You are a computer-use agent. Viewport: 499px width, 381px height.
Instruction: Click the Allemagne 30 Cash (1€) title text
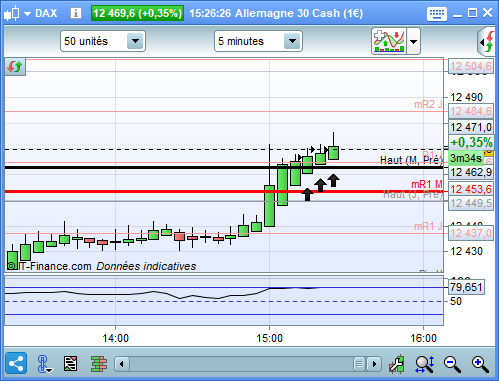point(299,13)
